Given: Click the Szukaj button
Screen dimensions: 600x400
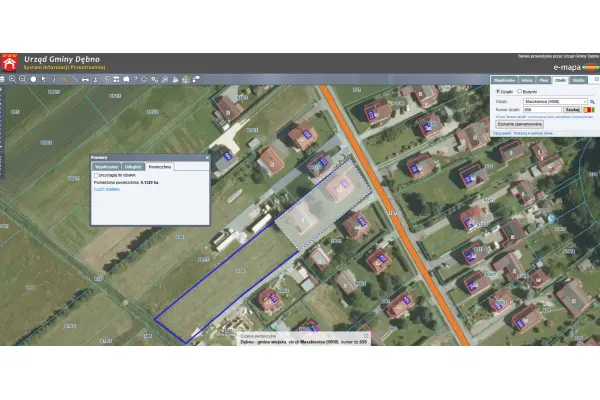Looking at the screenshot, I should (x=572, y=110).
